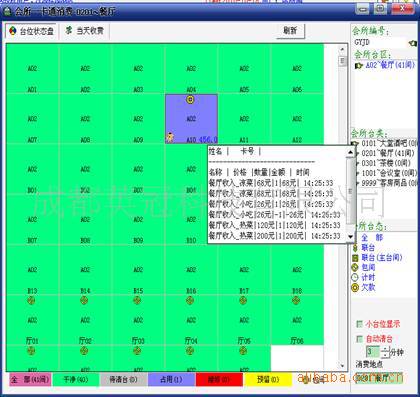This screenshot has width=420, height=397.
Task: Select table A12
Action: point(297,119)
